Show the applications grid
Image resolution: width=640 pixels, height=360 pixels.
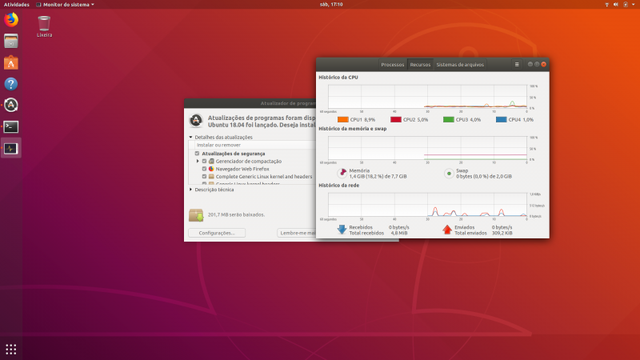click(x=11, y=349)
